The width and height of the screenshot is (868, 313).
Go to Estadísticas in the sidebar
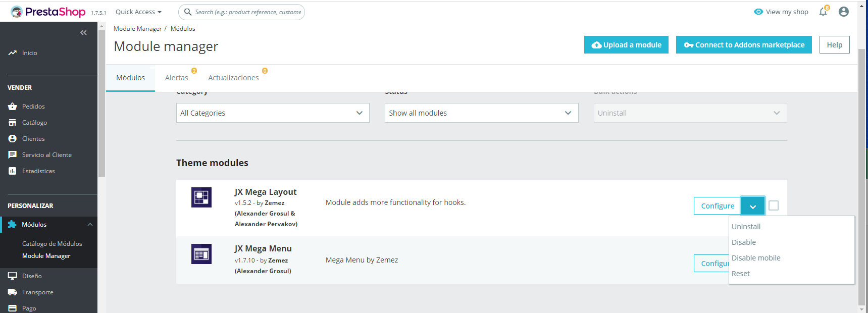point(38,171)
